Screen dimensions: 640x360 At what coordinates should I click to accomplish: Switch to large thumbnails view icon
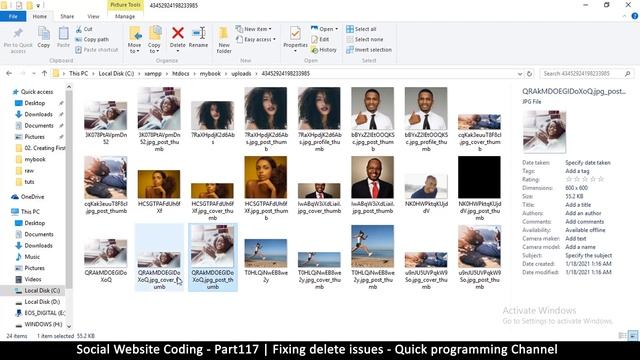[x=633, y=336]
